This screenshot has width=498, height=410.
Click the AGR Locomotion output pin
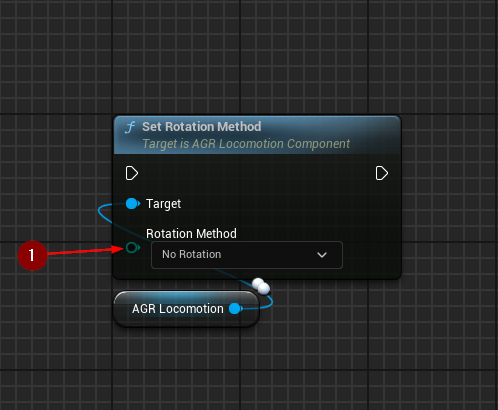coord(236,309)
